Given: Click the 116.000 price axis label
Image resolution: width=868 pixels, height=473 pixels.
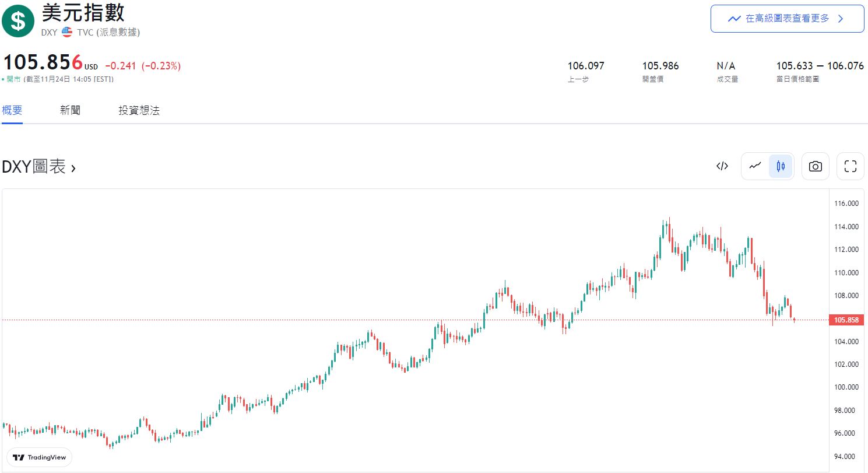Looking at the screenshot, I should (846, 204).
